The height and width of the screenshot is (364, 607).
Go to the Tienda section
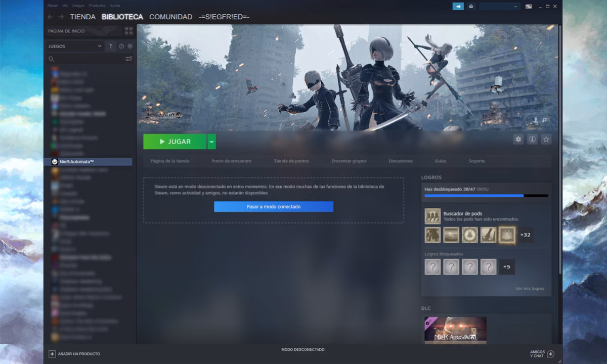[83, 17]
